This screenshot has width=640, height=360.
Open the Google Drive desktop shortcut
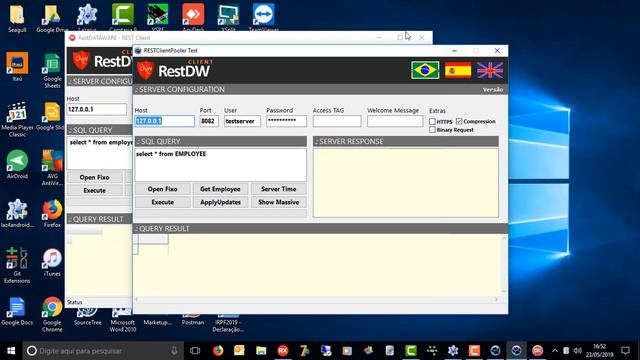[52, 18]
